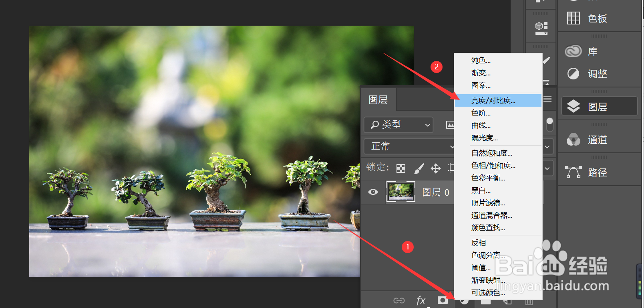Lock position with the move-arrows icon

tap(436, 168)
